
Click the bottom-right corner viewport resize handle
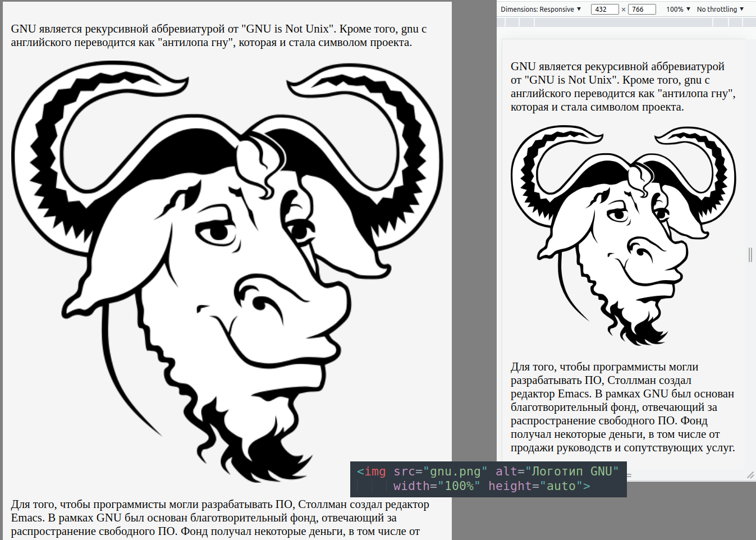750,475
